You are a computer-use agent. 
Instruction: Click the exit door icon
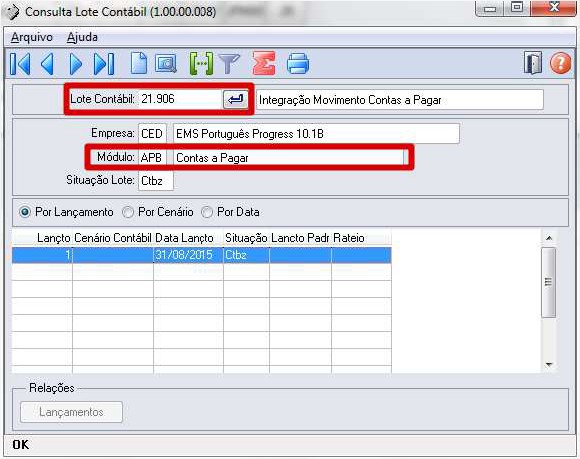pos(533,63)
